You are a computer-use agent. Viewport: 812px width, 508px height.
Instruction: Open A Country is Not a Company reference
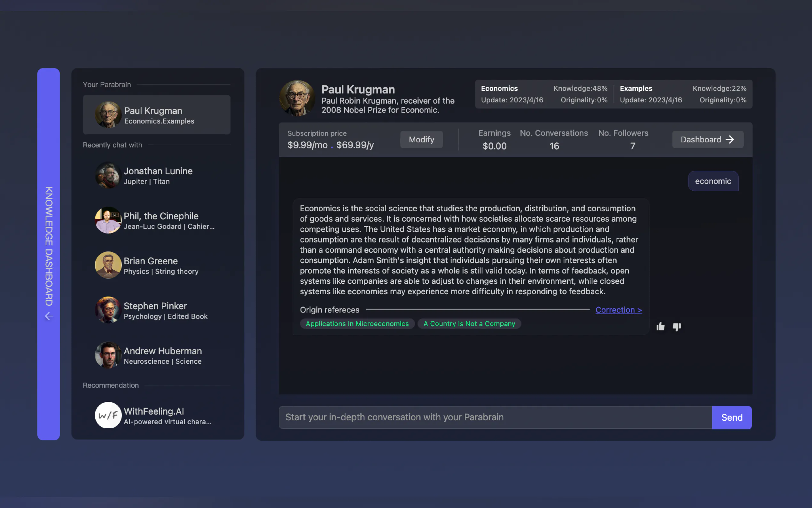click(469, 323)
